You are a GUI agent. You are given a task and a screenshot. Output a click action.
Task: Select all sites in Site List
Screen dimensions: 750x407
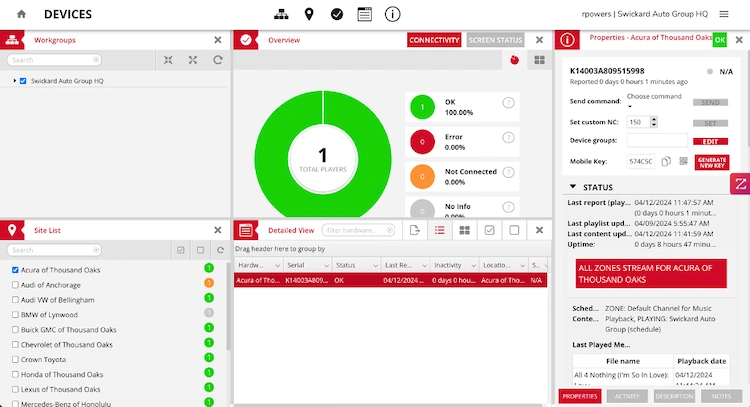point(180,250)
